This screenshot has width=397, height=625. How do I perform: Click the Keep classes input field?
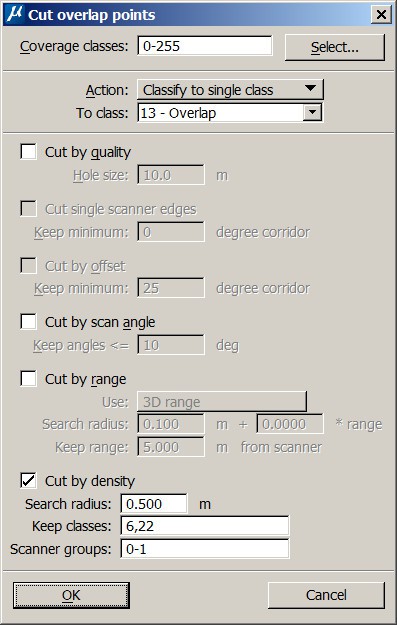(x=204, y=526)
